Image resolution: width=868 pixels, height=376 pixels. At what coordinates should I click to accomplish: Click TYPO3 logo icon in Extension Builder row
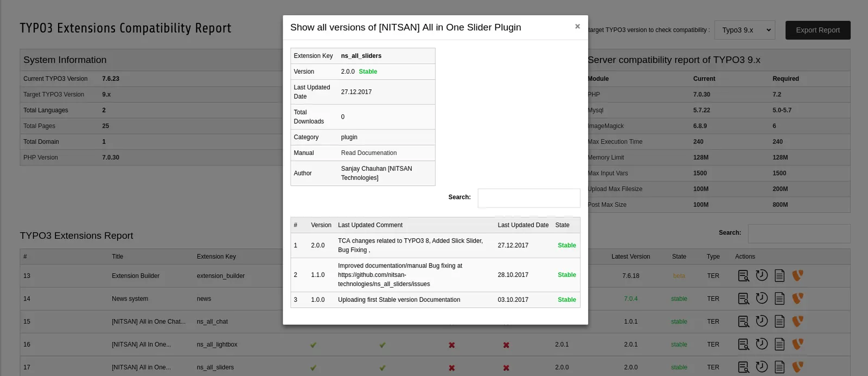[797, 276]
